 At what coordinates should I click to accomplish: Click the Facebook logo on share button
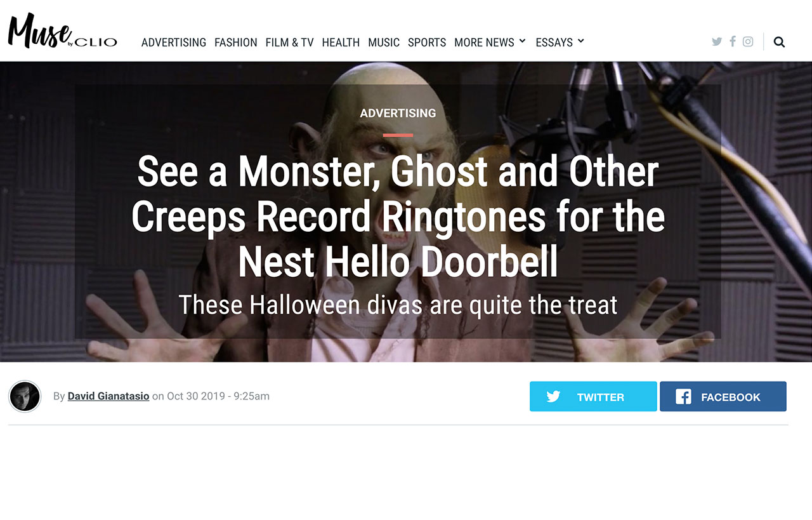click(683, 397)
